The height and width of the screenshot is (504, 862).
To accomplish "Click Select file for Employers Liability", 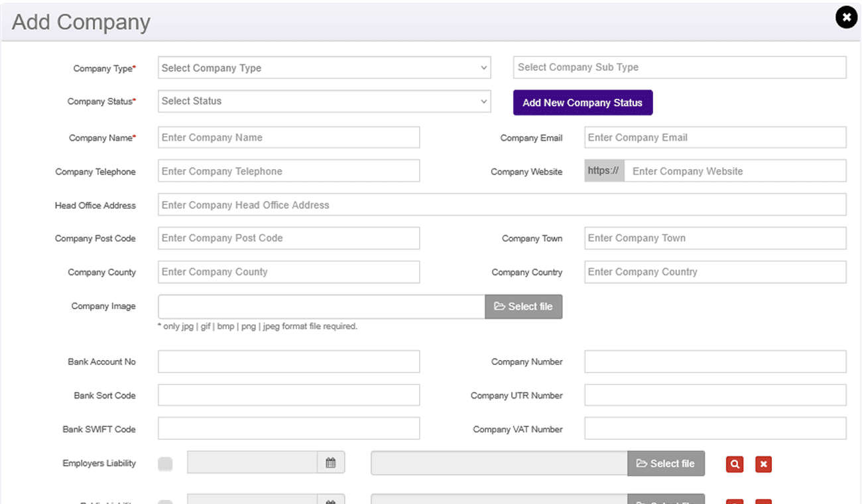I will tap(666, 464).
